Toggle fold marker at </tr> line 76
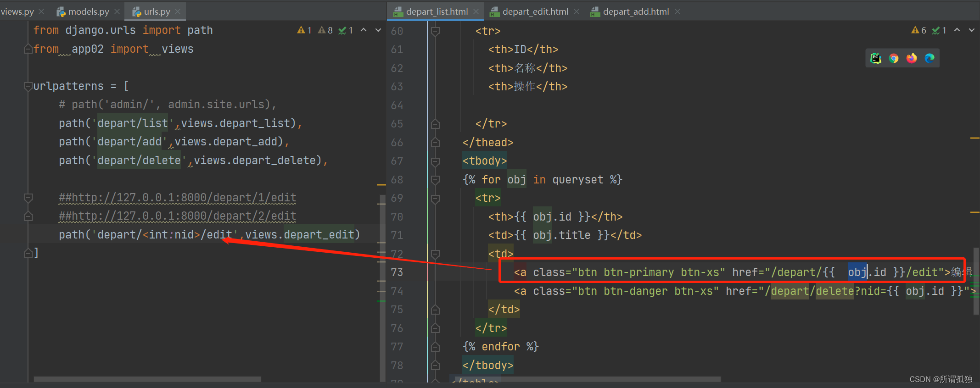 coord(436,328)
